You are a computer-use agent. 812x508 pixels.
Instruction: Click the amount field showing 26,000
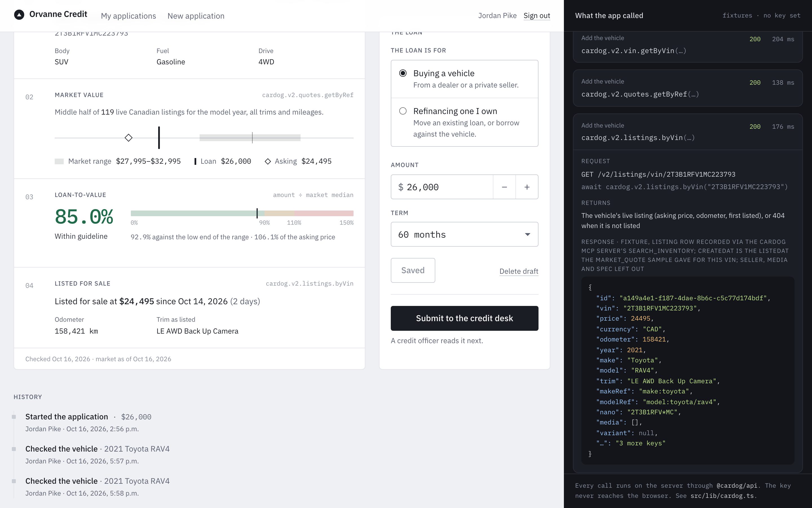click(x=442, y=187)
